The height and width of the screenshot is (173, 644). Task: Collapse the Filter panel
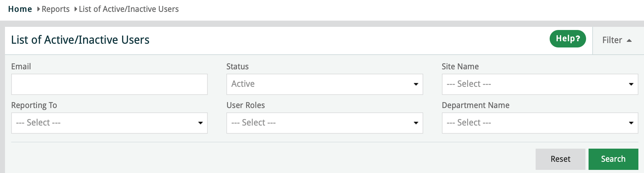pyautogui.click(x=612, y=40)
